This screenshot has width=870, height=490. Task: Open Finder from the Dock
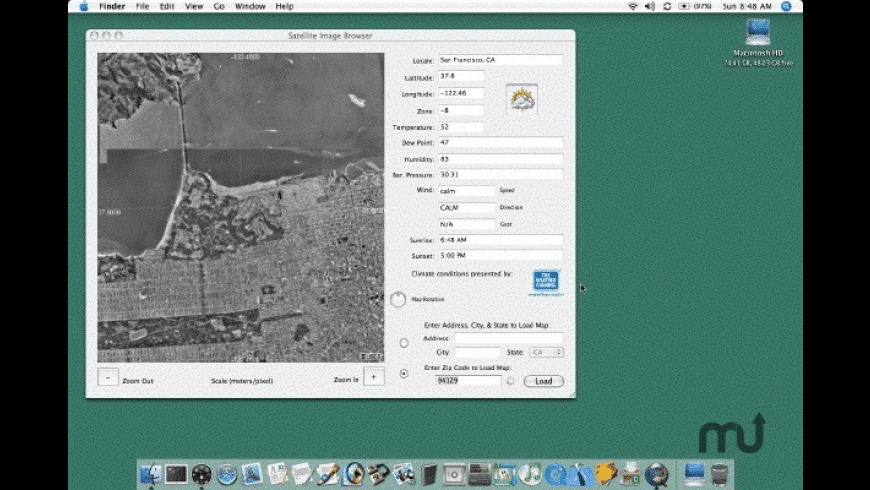pyautogui.click(x=150, y=475)
